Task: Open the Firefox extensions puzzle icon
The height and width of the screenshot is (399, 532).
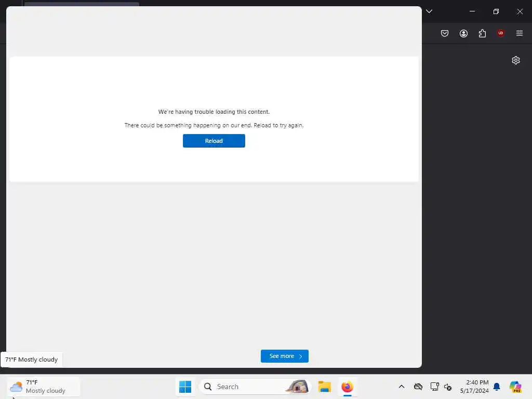Action: tap(482, 33)
